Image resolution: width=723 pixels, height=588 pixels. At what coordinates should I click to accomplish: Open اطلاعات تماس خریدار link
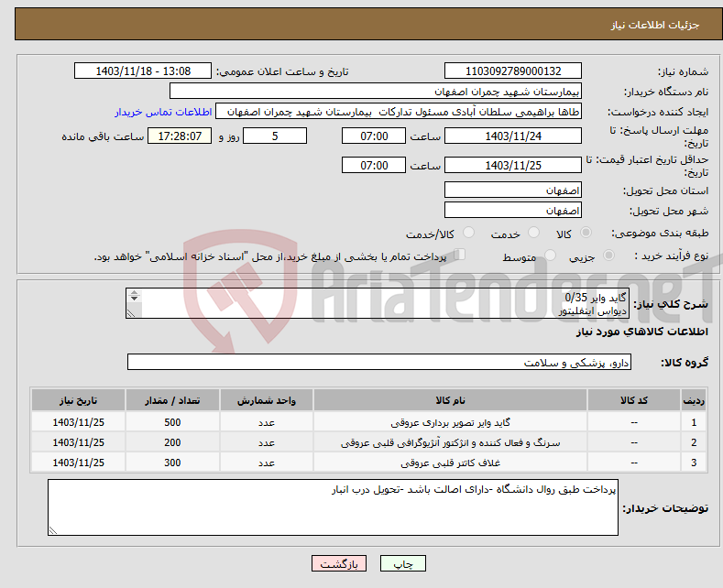tap(163, 112)
